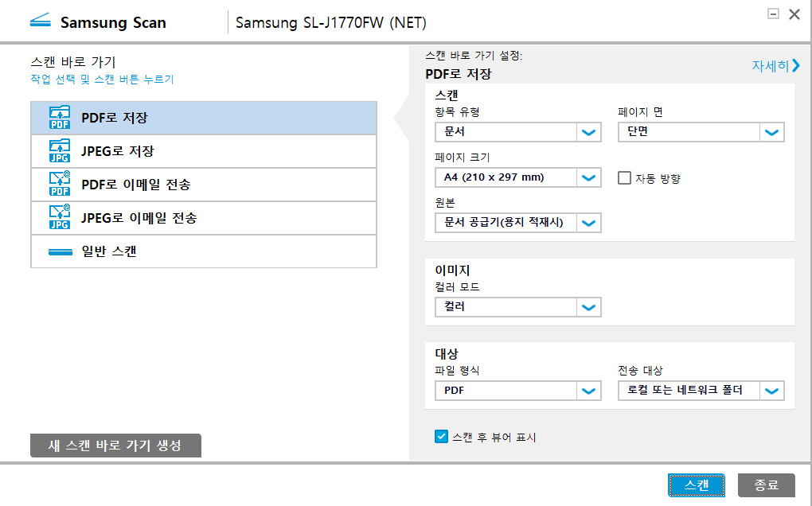Enable the 자동 방향 checkbox

pyautogui.click(x=625, y=178)
